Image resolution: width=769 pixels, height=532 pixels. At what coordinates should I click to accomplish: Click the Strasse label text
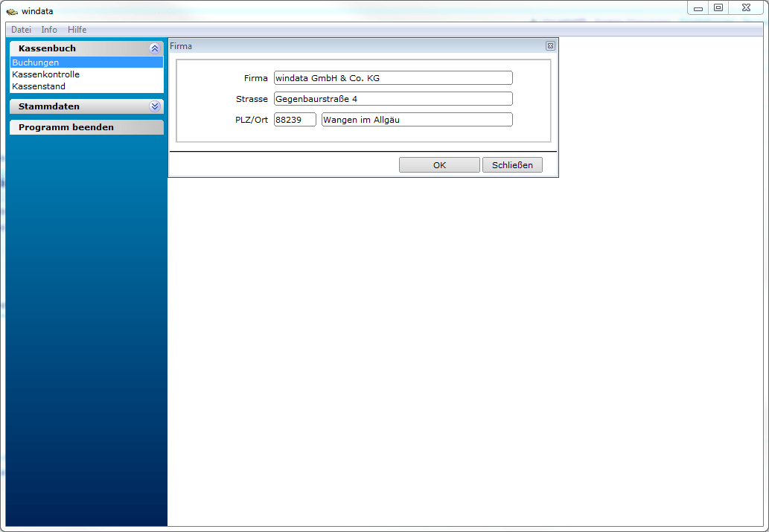coord(252,98)
